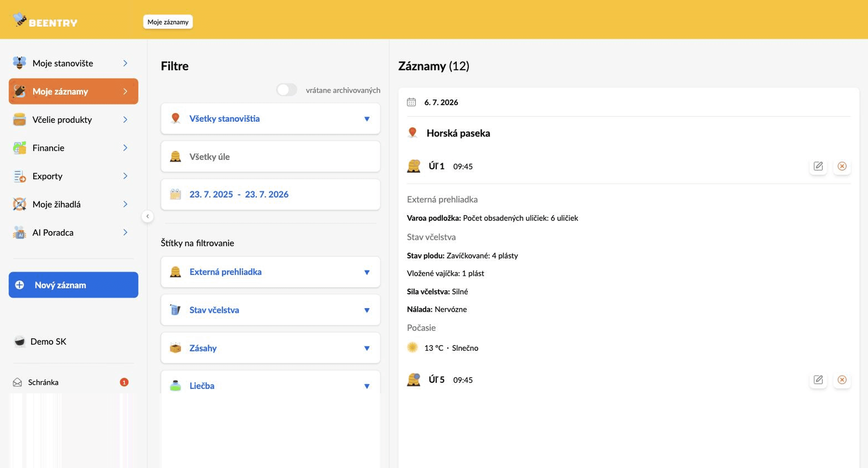Select Moje záznamy in sidebar

pyautogui.click(x=73, y=91)
